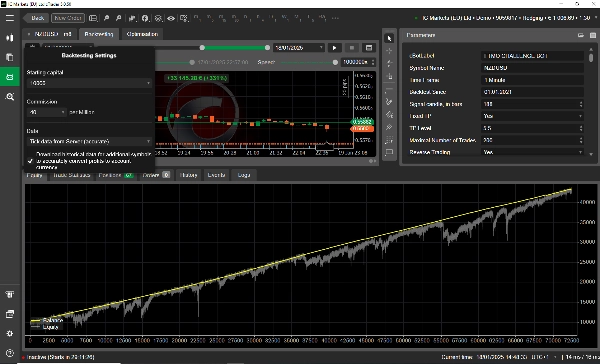Screen dimensions: 600x364
Task: Click the save parameters icon in panel header
Action: pyautogui.click(x=581, y=35)
